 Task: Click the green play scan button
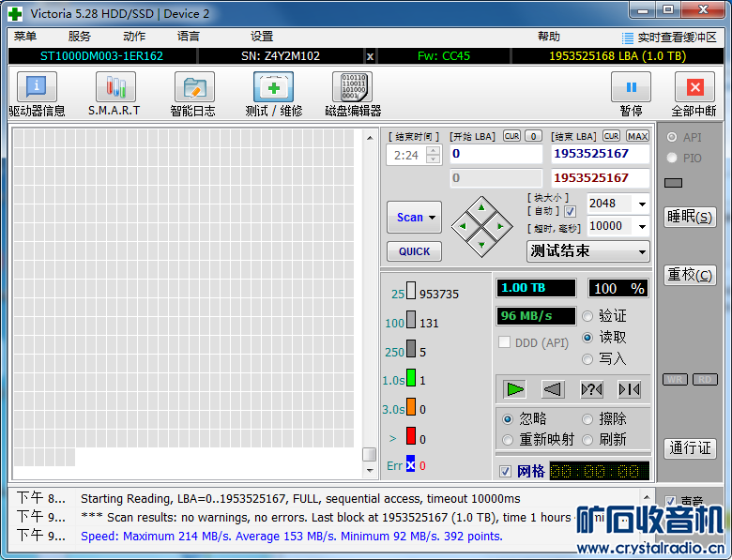(x=515, y=389)
